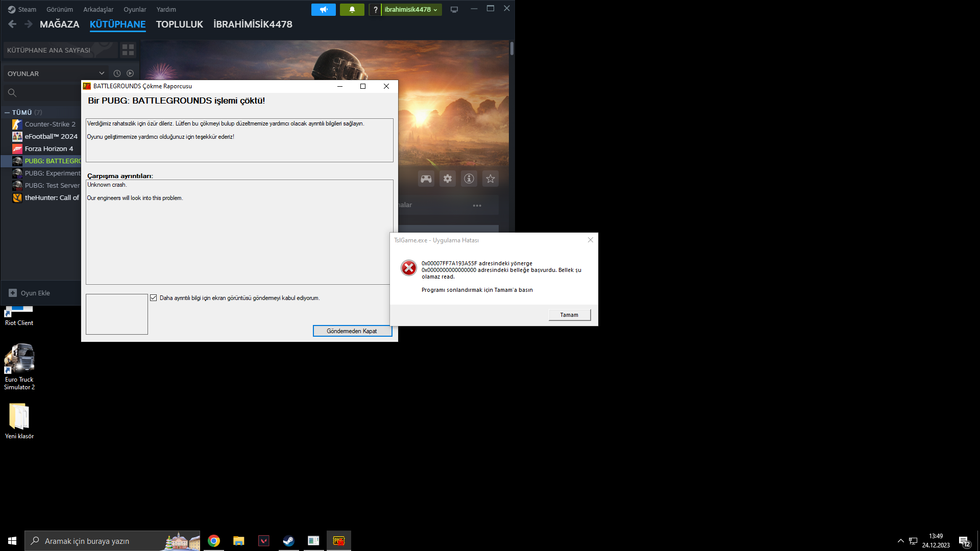The image size is (980, 551).
Task: Open Windows action center notifications
Action: pos(964,541)
